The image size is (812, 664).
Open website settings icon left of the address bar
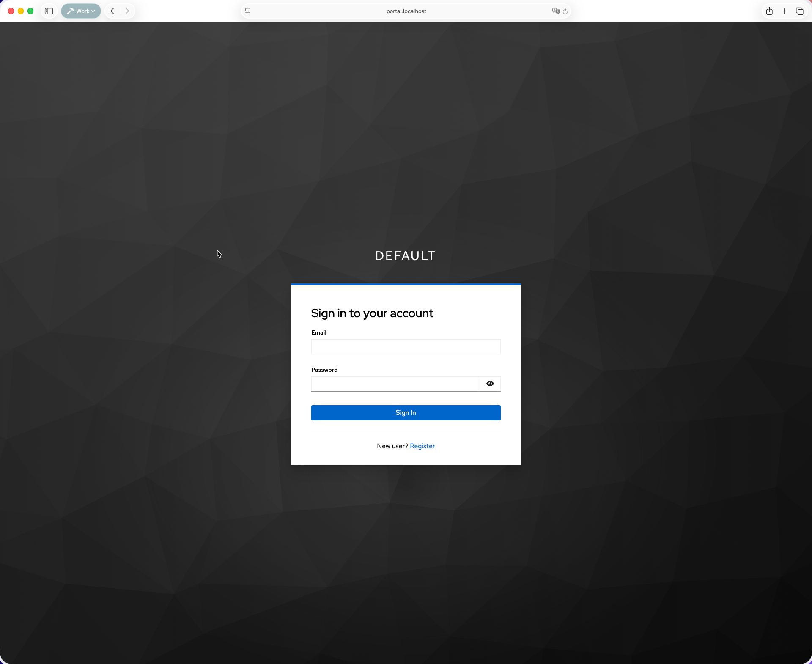(x=247, y=11)
